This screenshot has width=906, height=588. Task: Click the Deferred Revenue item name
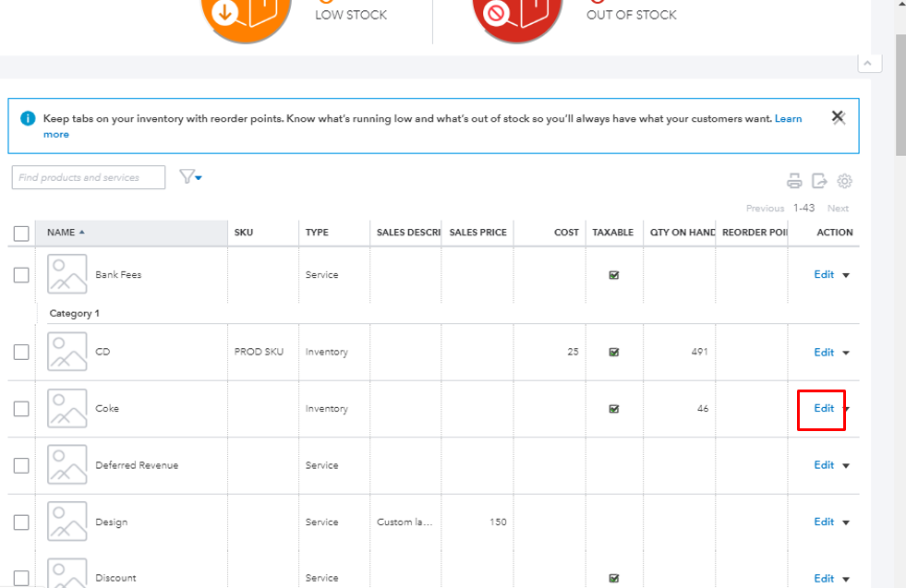click(x=137, y=465)
